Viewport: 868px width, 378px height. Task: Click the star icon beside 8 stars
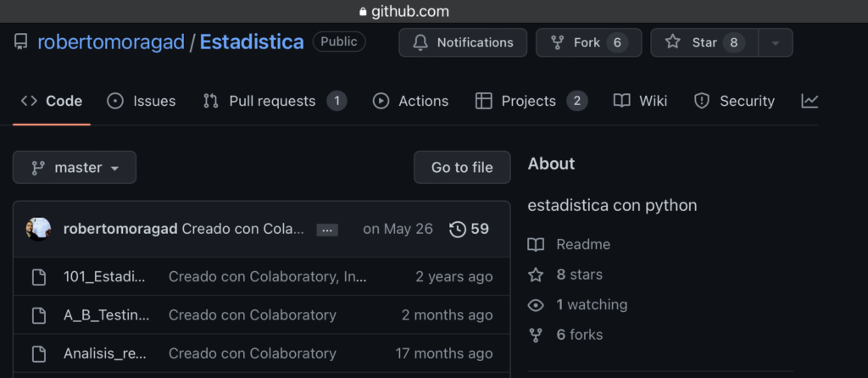[x=536, y=275]
